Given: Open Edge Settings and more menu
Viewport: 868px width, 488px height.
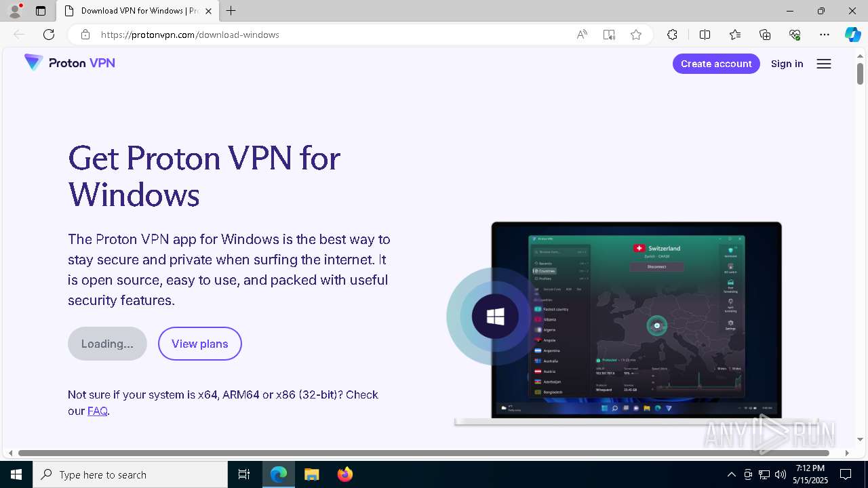Looking at the screenshot, I should coord(825,35).
